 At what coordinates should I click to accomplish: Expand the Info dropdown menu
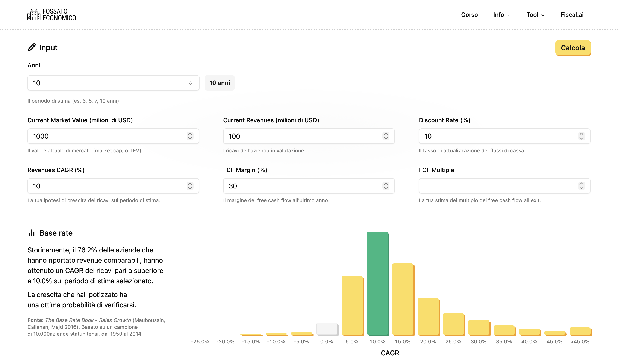click(x=501, y=15)
